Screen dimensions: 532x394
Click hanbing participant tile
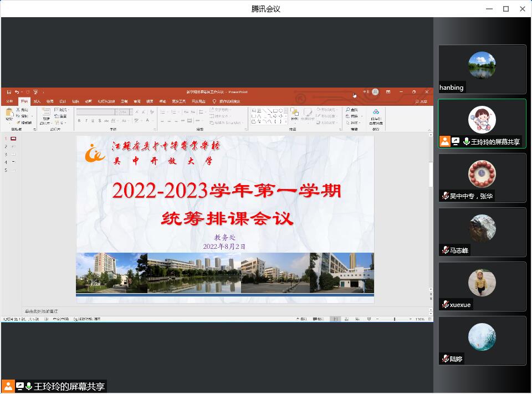point(482,69)
